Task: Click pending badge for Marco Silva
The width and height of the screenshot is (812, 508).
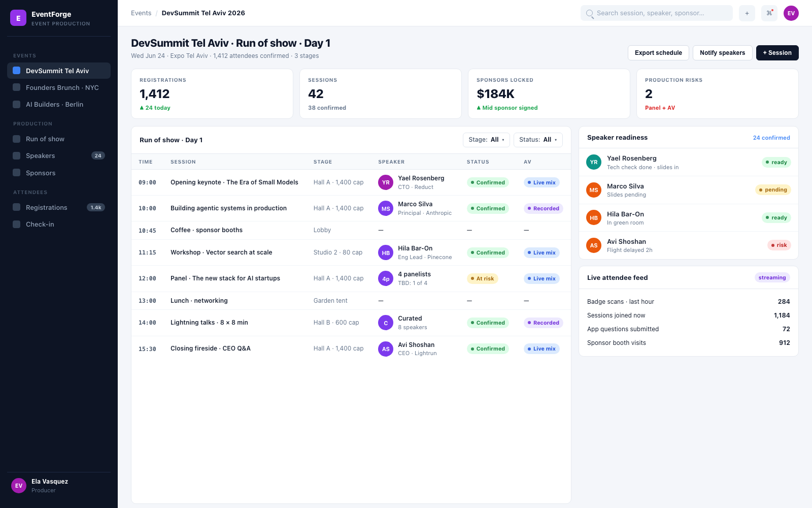Action: (x=773, y=190)
